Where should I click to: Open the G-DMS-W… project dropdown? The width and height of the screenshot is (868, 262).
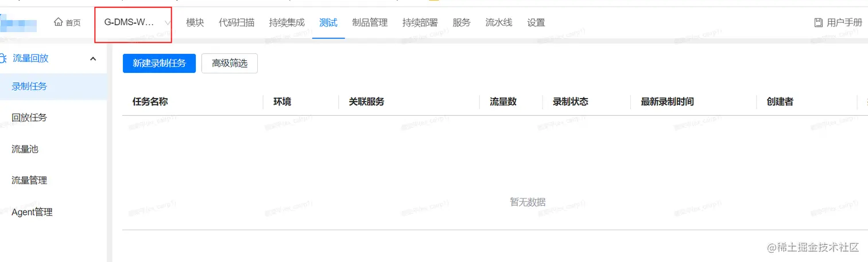point(133,23)
